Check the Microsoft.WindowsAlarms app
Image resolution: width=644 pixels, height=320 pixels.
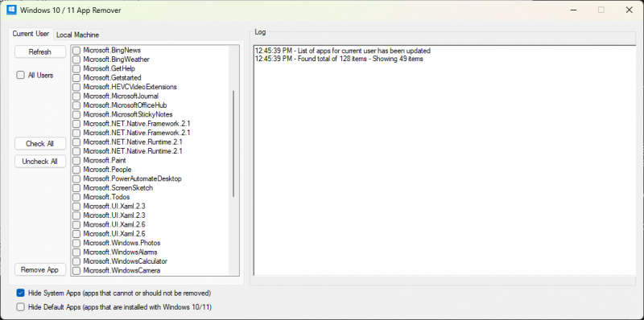point(76,252)
